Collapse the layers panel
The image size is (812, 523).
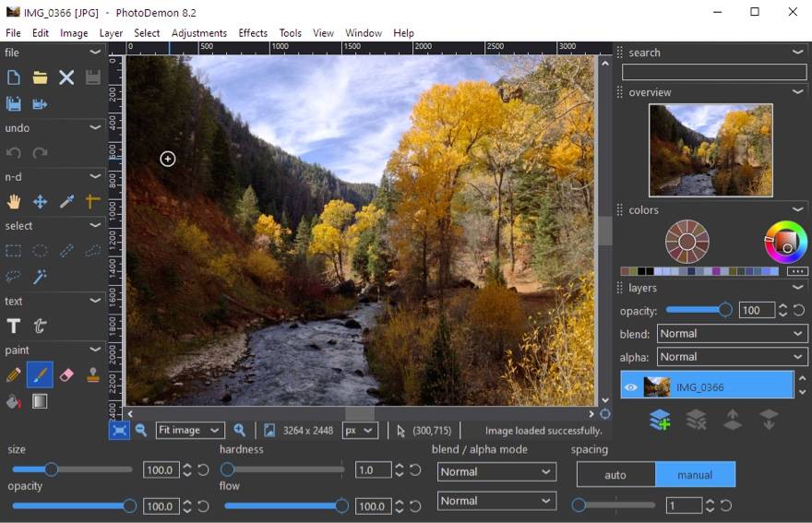798,288
